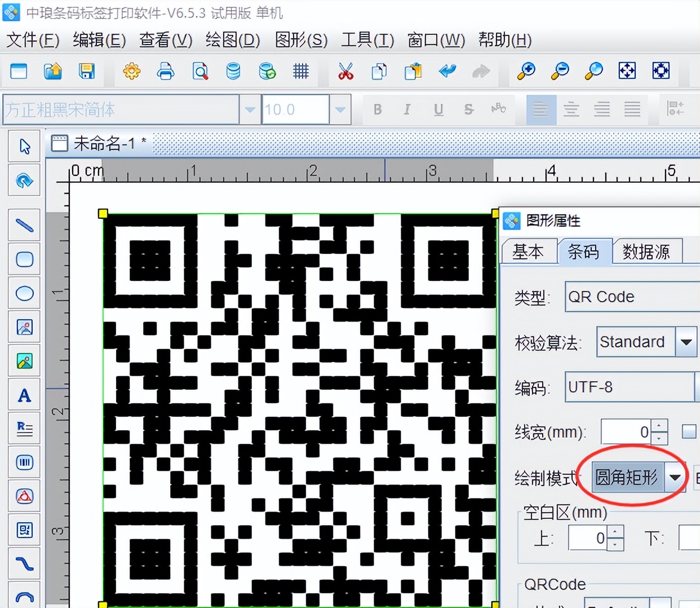Image resolution: width=700 pixels, height=608 pixels.
Task: Select the text tool A
Action: coord(24,395)
